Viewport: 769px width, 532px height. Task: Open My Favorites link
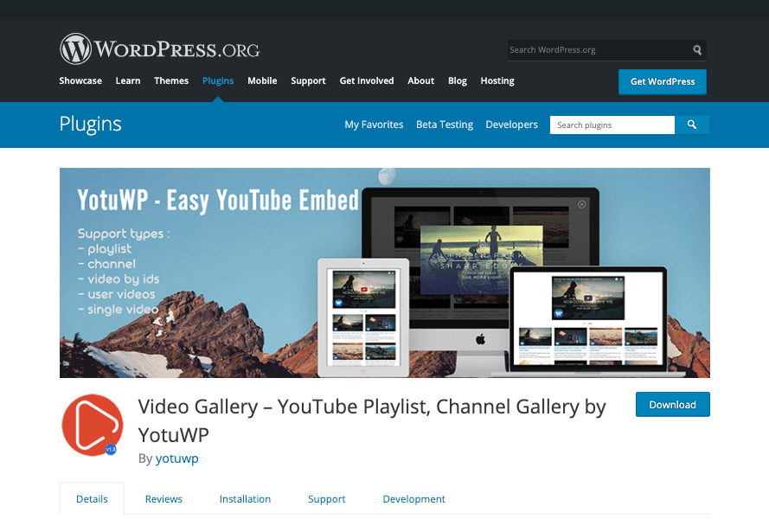(x=374, y=125)
